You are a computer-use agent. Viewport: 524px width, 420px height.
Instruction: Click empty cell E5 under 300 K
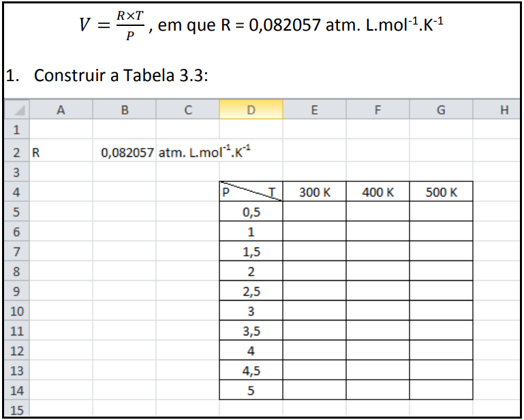[314, 212]
